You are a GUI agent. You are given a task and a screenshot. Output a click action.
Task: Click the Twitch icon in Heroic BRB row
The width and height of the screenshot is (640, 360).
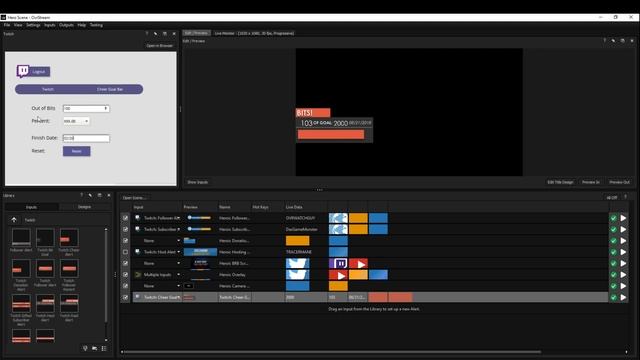click(x=338, y=263)
